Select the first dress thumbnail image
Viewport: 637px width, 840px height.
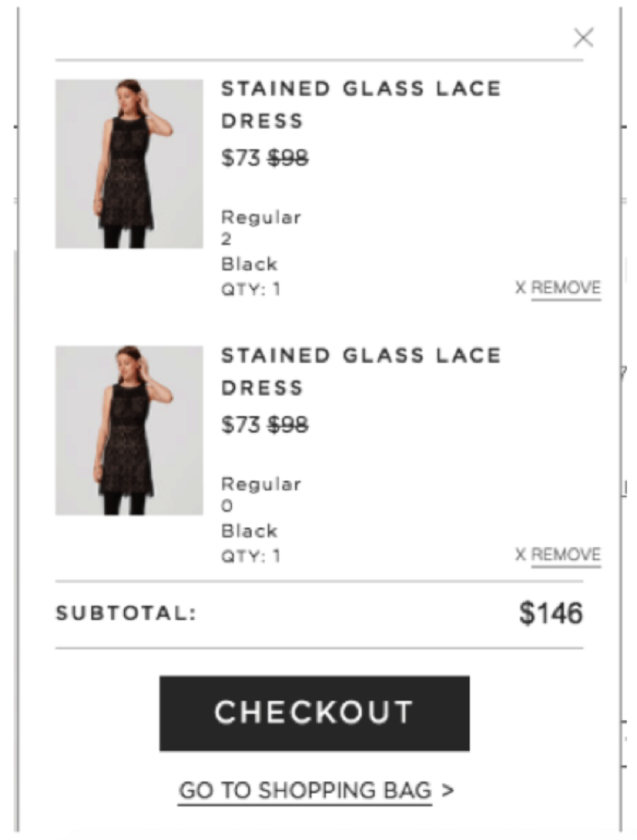[x=129, y=163]
